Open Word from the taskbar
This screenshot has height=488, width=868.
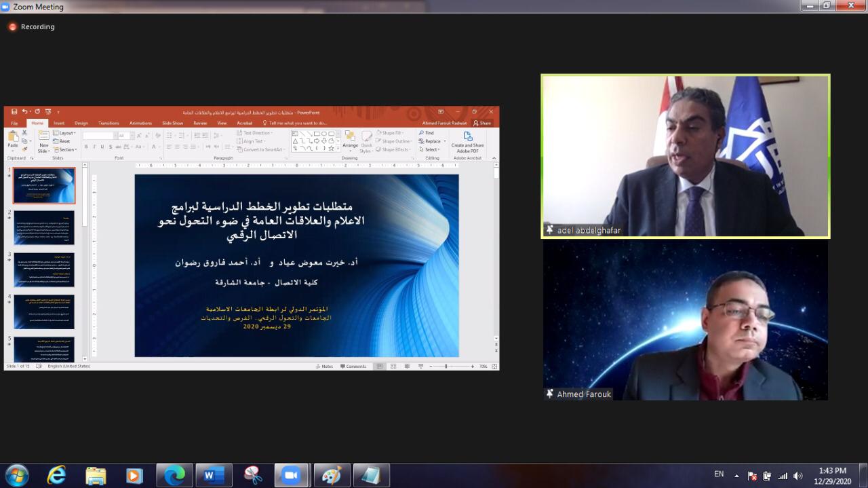[x=214, y=475]
